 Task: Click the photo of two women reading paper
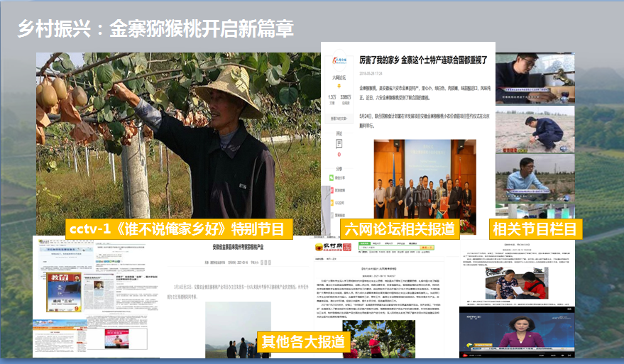517,283
